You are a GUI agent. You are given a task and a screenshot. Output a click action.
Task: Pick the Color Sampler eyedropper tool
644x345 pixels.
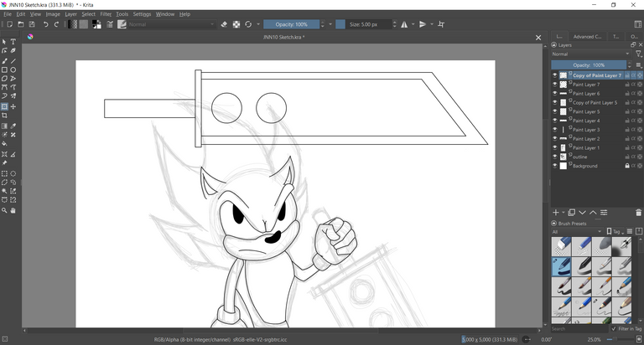point(13,126)
